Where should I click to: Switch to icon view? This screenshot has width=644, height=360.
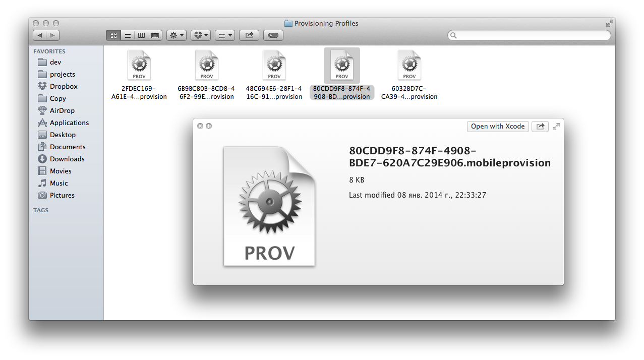(113, 35)
